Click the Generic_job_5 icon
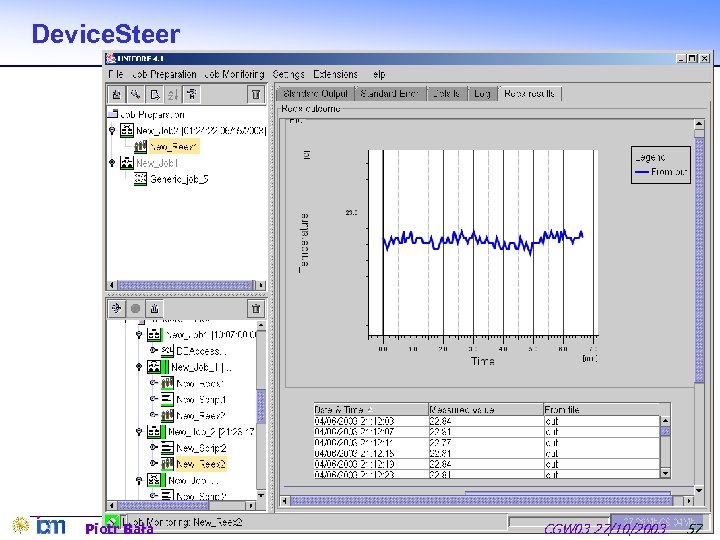Image resolution: width=720 pixels, height=540 pixels. (x=140, y=179)
